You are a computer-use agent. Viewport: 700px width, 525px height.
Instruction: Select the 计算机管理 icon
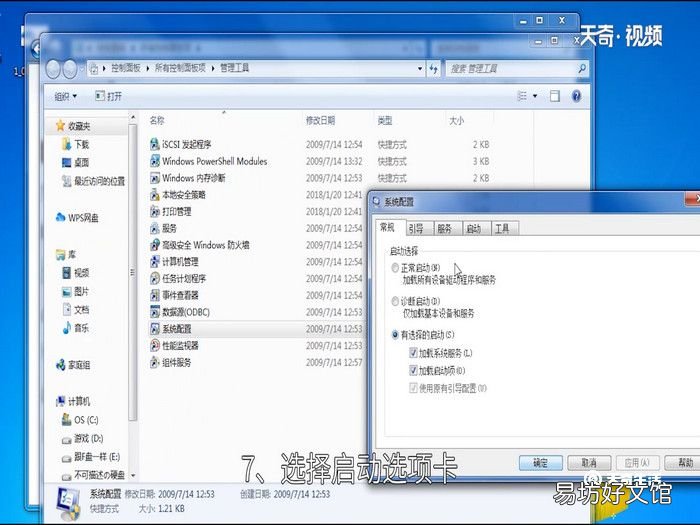[154, 262]
